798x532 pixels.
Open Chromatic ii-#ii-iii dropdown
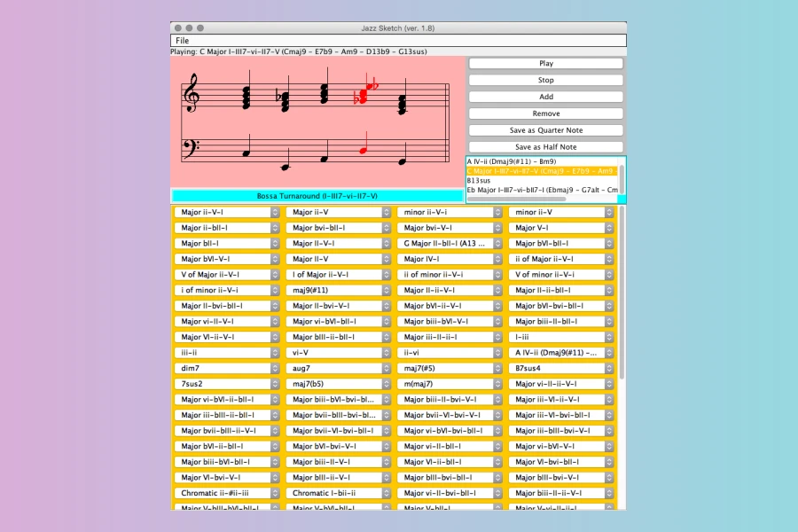pos(227,493)
